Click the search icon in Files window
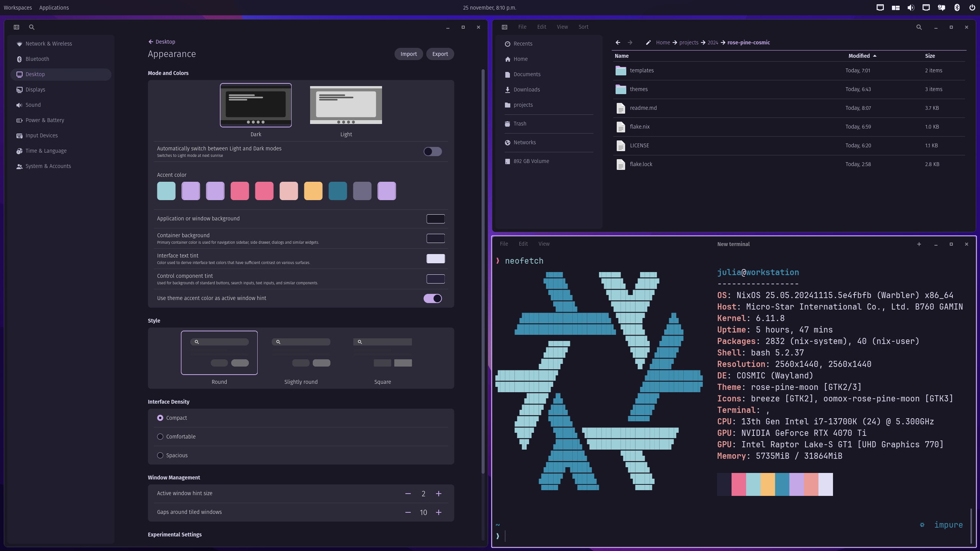Viewport: 980px width, 551px height. pyautogui.click(x=919, y=27)
